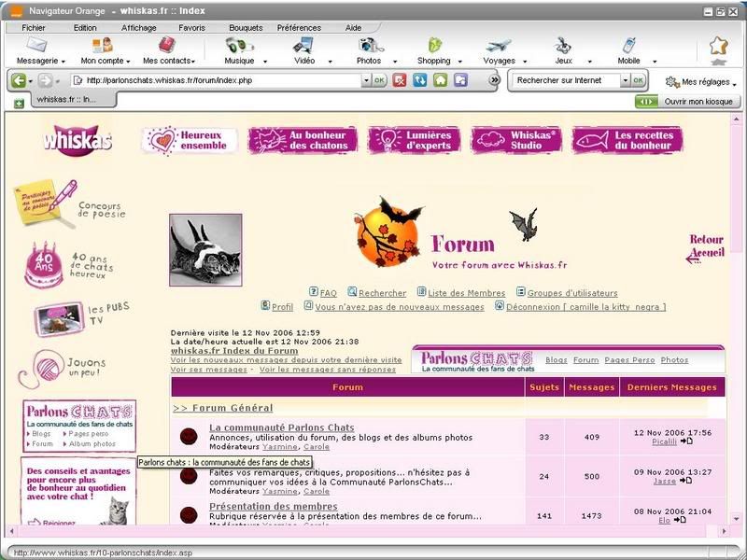Open the 40 Ans birthday cake icon
The height and width of the screenshot is (560, 747).
pyautogui.click(x=43, y=265)
